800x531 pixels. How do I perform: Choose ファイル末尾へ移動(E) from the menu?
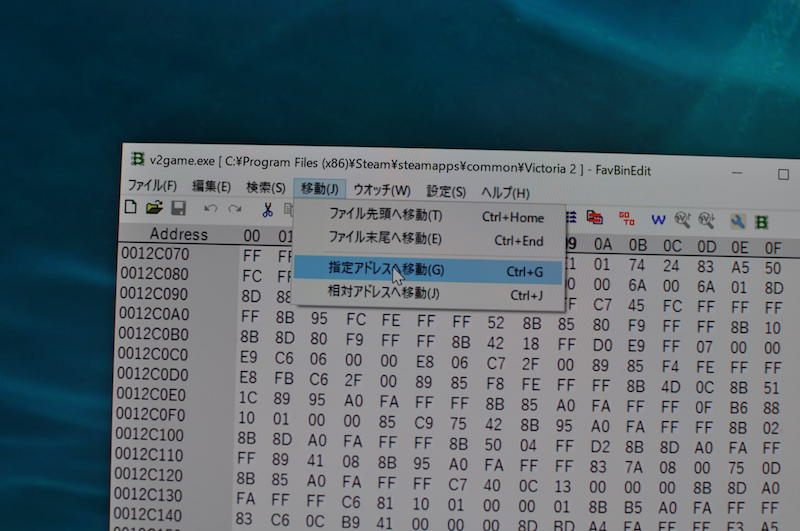click(429, 239)
